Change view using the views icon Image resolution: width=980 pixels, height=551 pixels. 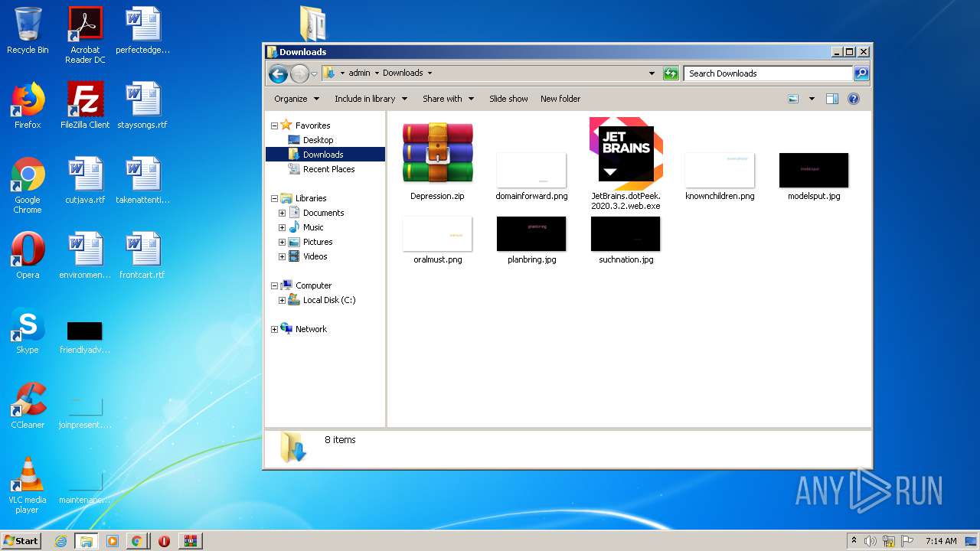click(x=793, y=99)
